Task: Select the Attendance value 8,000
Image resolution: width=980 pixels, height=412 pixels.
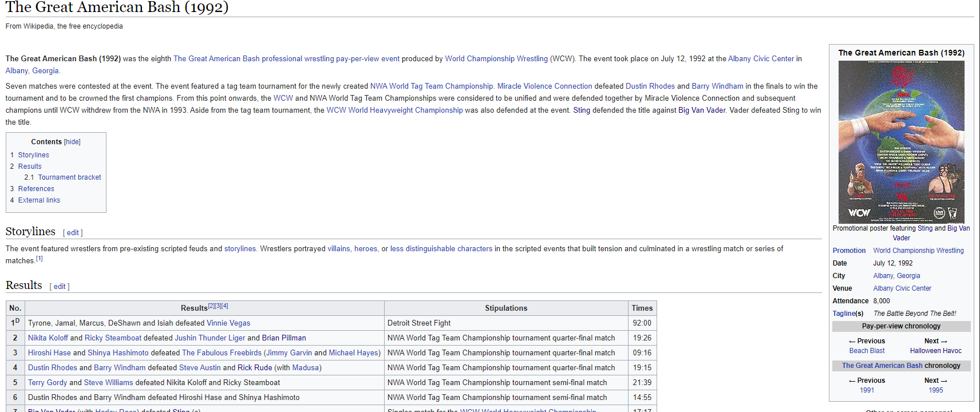Action: click(882, 301)
